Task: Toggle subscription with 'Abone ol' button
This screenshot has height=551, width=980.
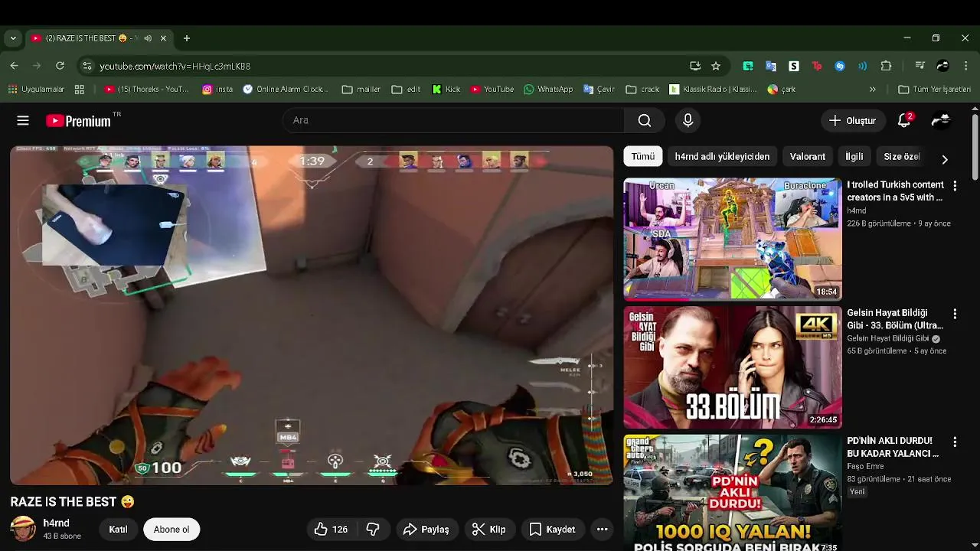Action: tap(171, 529)
